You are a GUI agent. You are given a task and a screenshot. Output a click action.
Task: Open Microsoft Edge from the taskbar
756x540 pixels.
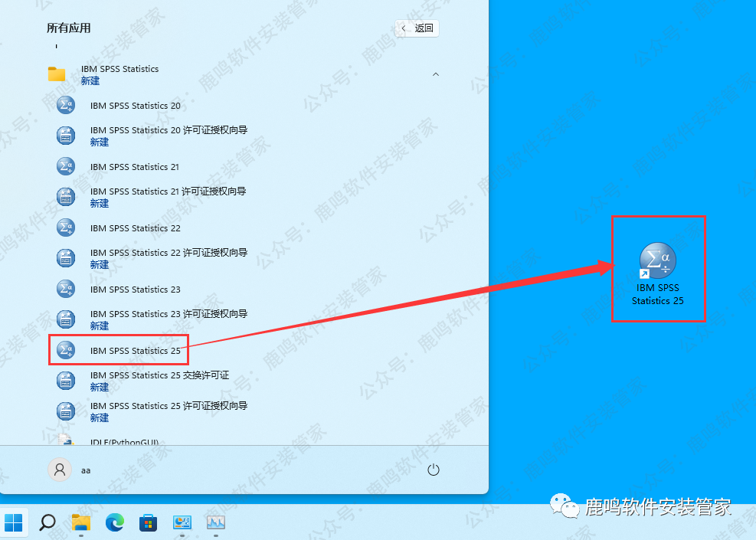click(115, 522)
